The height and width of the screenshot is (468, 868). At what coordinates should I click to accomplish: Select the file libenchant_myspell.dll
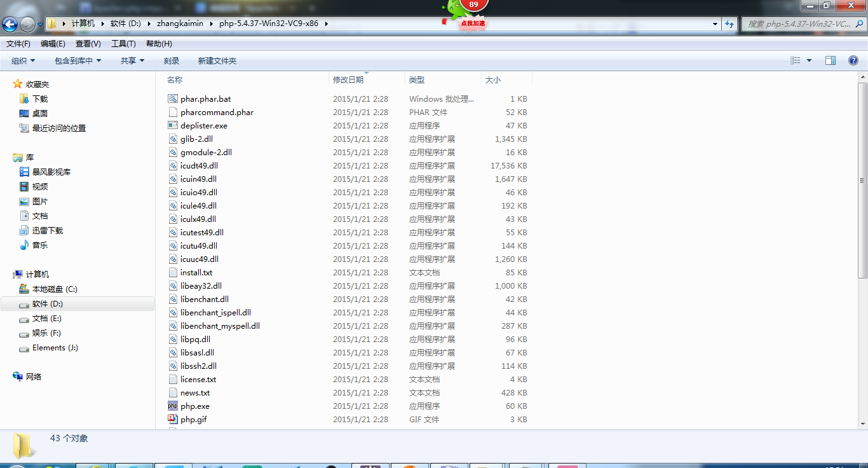point(220,326)
